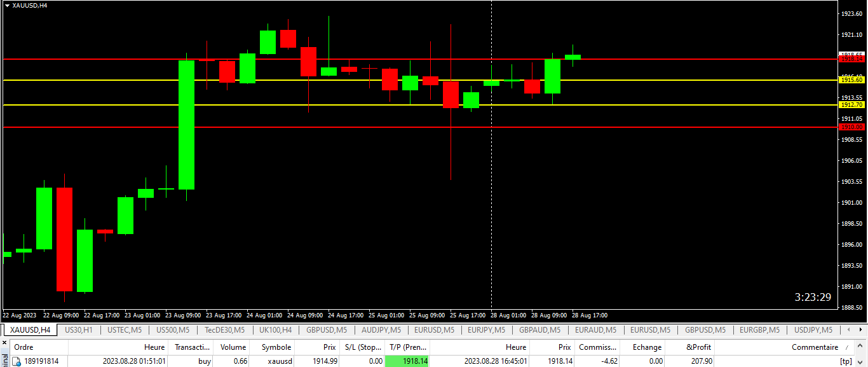Go to the AUDJPY,M5 chart tab
This screenshot has width=868, height=367.
point(381,330)
